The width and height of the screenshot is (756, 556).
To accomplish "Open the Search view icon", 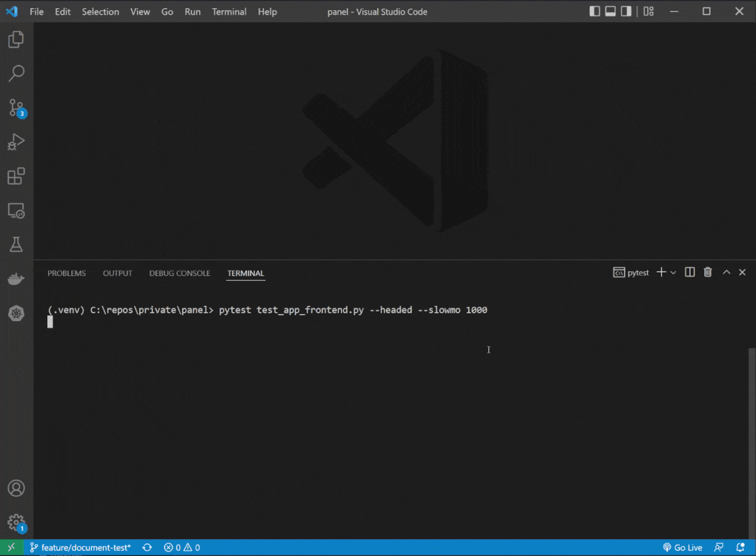I will (x=16, y=73).
